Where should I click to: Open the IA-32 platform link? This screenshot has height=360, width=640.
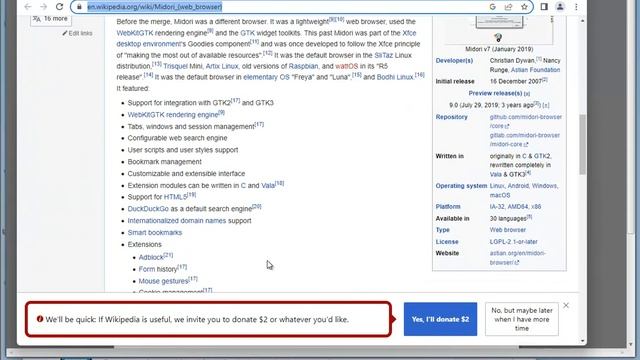[x=497, y=207]
